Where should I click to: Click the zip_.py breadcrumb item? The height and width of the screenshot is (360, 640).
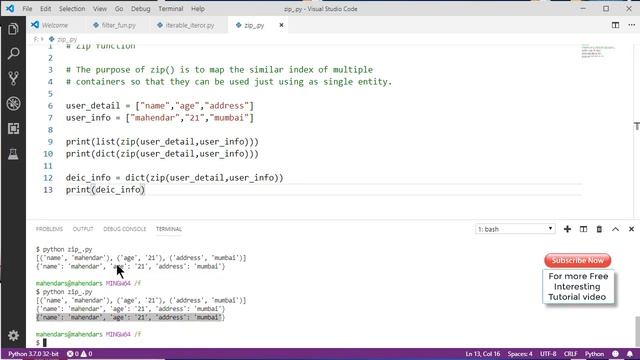coord(63,39)
